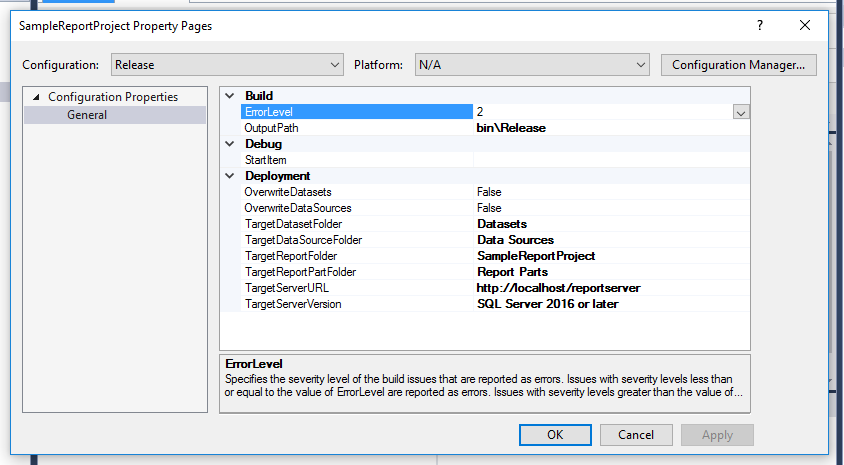Viewport: 844px width, 465px height.
Task: Click the Configuration Manager button
Action: [738, 65]
